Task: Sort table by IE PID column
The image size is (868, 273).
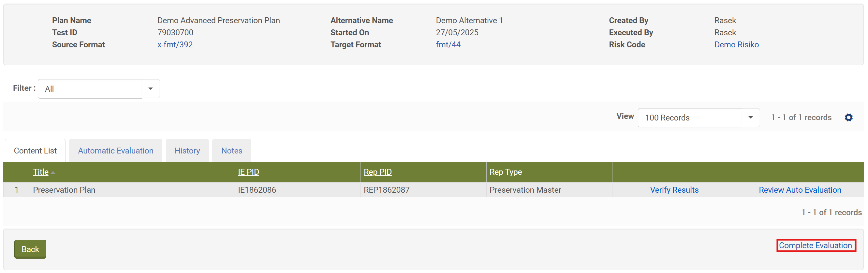Action: click(248, 172)
